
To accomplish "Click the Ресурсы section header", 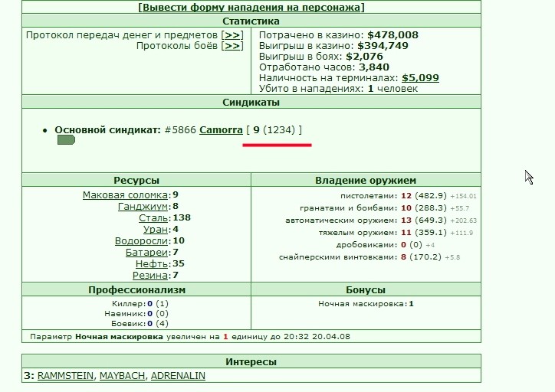I will coord(136,180).
